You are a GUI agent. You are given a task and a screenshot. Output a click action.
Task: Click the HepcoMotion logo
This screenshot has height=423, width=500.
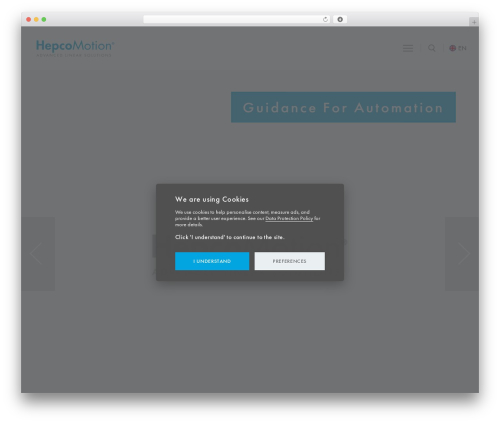pyautogui.click(x=75, y=48)
